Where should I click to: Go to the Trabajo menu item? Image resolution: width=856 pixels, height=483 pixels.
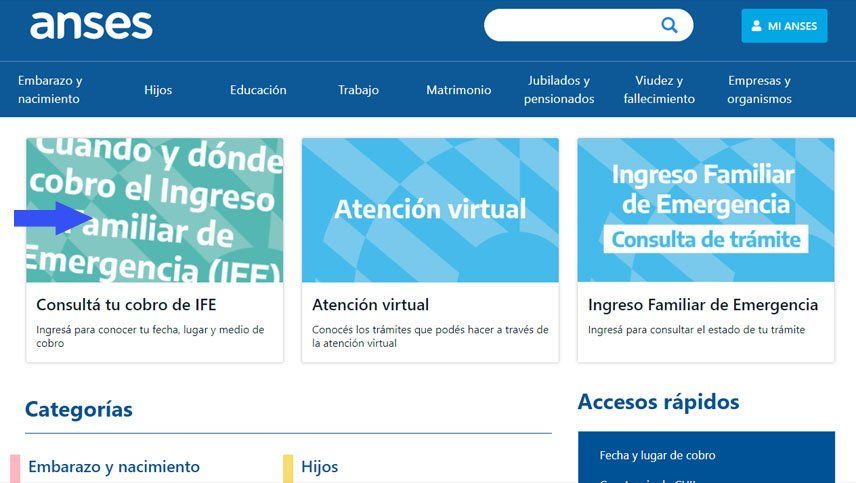(x=358, y=90)
